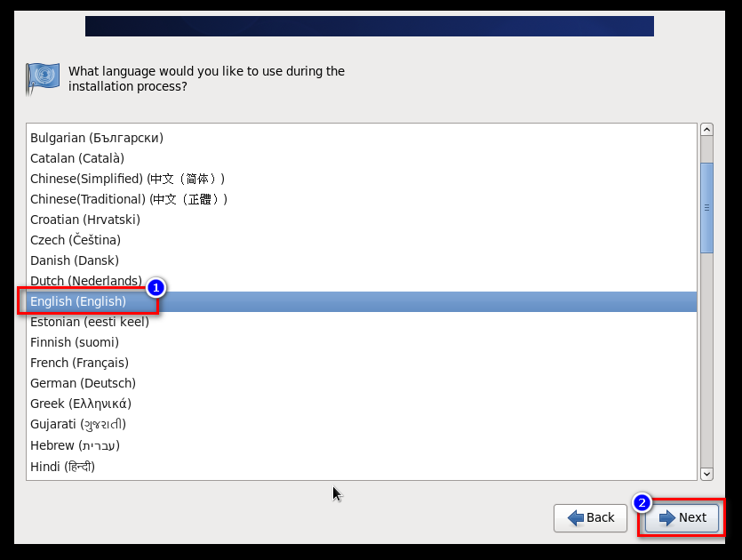Select Greek (Ελληνικά) language
742x560 pixels.
point(362,404)
